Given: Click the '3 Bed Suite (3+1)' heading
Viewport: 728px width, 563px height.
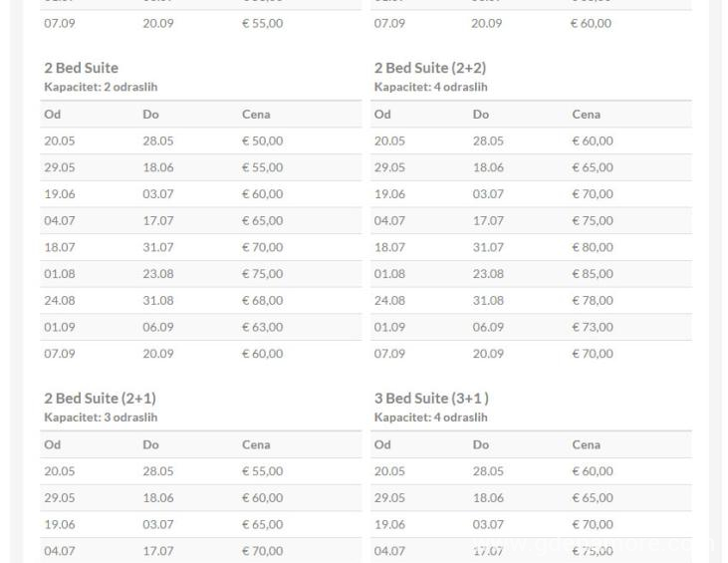Looking at the screenshot, I should [431, 399].
